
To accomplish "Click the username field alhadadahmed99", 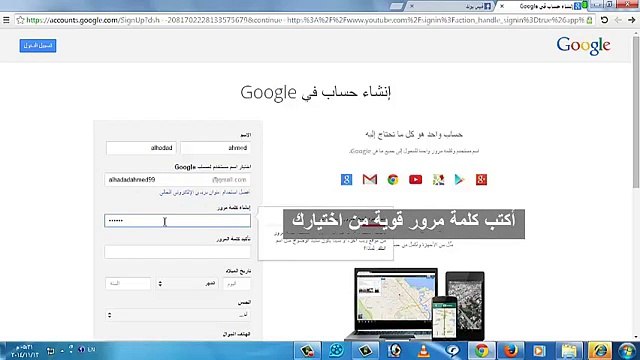I will pos(178,180).
